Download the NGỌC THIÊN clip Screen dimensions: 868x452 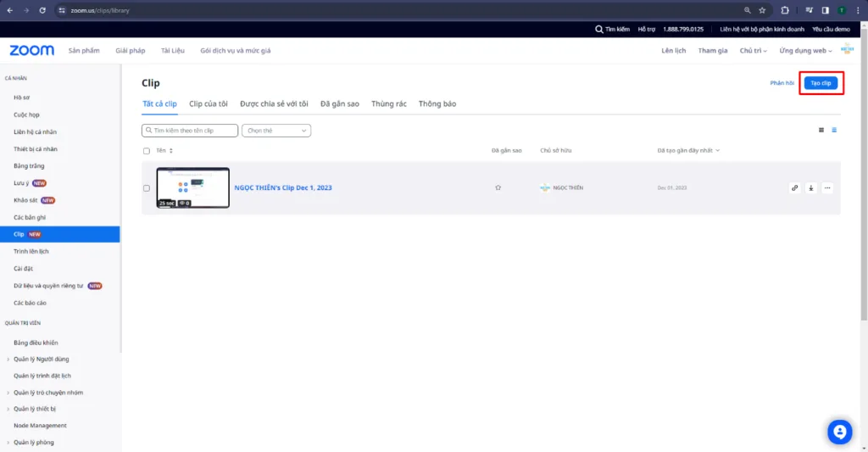click(810, 188)
